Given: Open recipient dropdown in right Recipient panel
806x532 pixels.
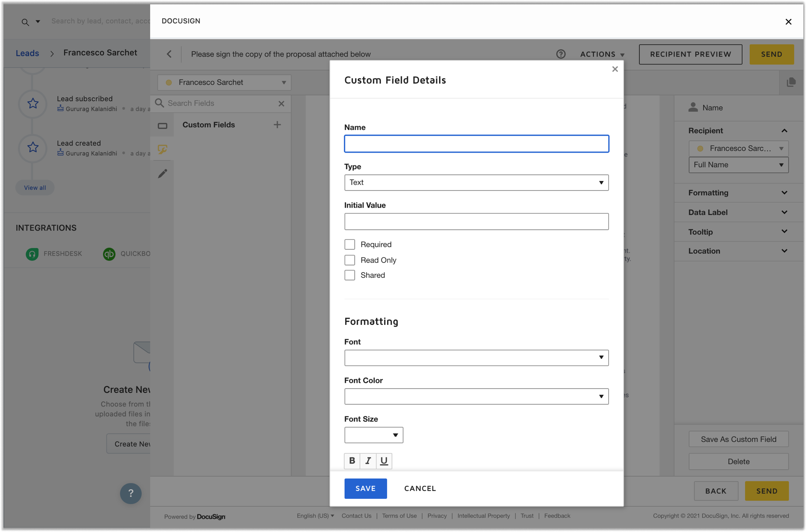Looking at the screenshot, I should coord(738,148).
